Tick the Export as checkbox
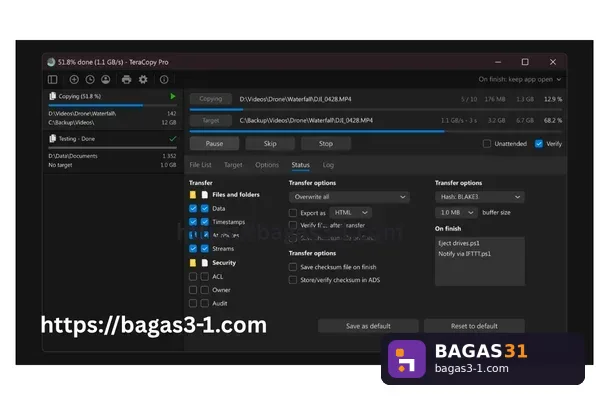600x400 pixels. coord(293,213)
